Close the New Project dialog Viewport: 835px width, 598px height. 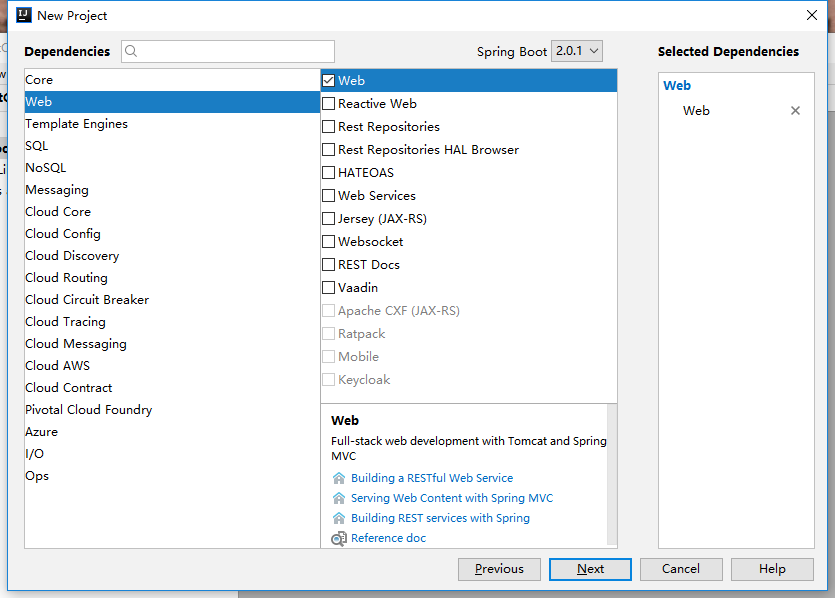[x=812, y=15]
